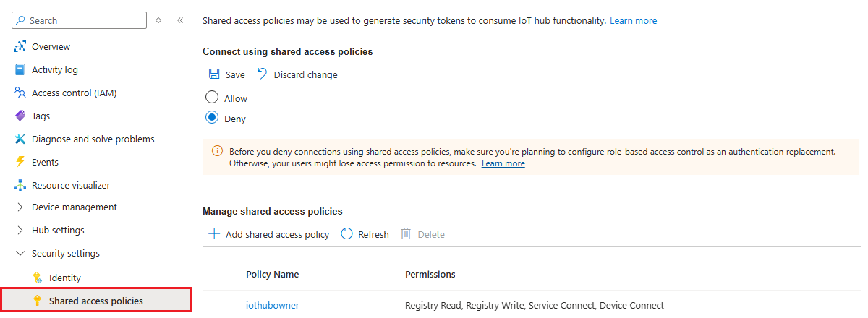Screen dimensions: 868x318
Task: Collapse the Security settings section
Action: pyautogui.click(x=20, y=254)
